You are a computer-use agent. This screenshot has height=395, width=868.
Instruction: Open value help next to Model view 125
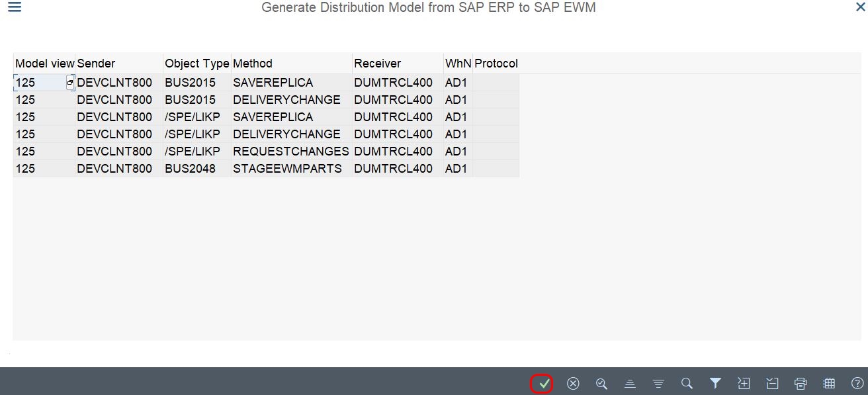(x=71, y=83)
